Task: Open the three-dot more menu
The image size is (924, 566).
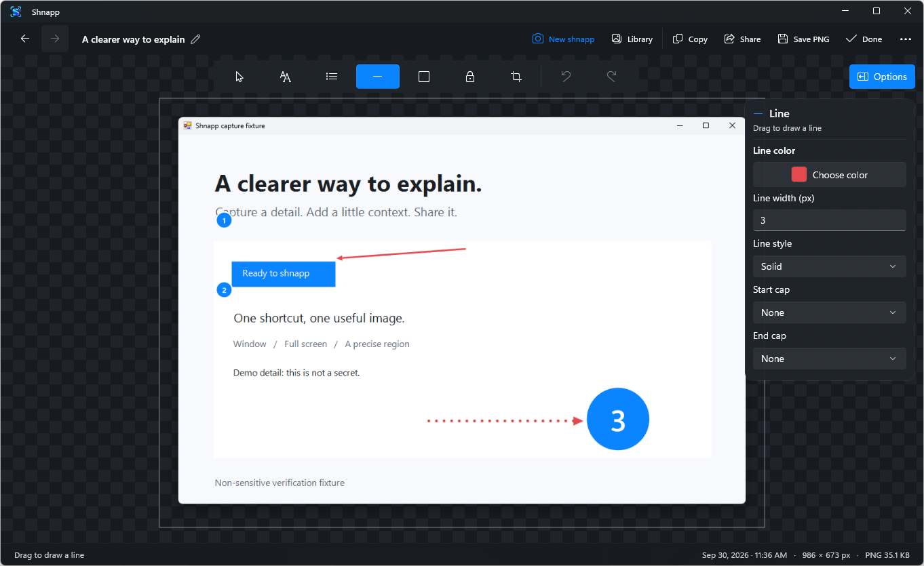Action: click(906, 39)
